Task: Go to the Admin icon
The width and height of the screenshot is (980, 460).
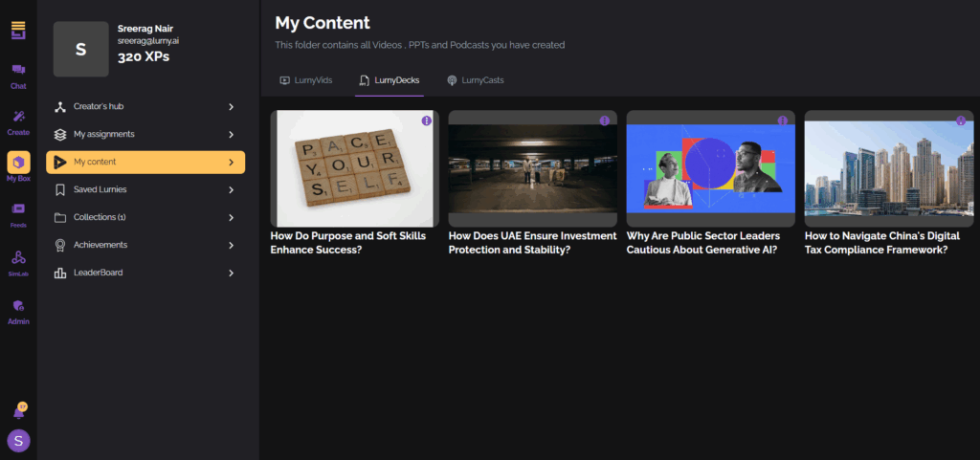Action: [18, 306]
